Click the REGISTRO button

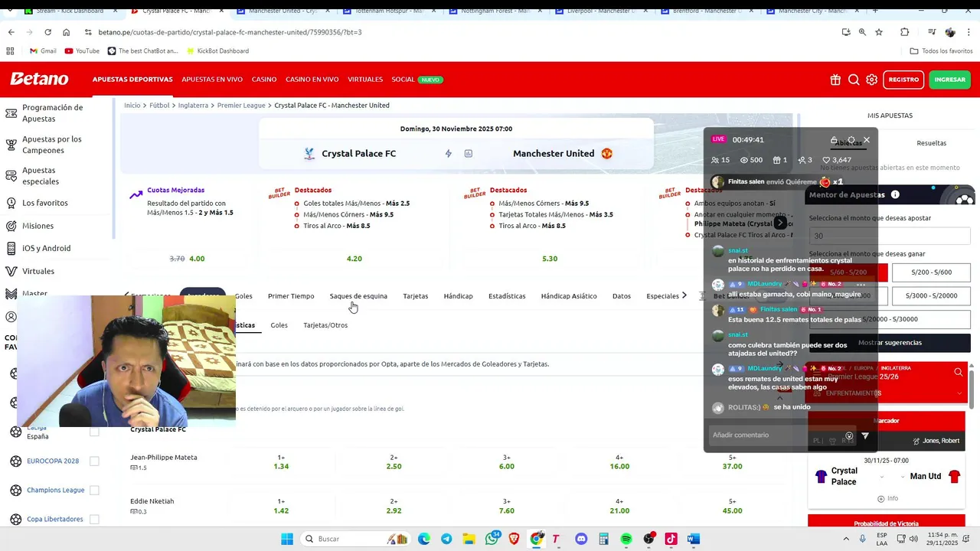[903, 80]
